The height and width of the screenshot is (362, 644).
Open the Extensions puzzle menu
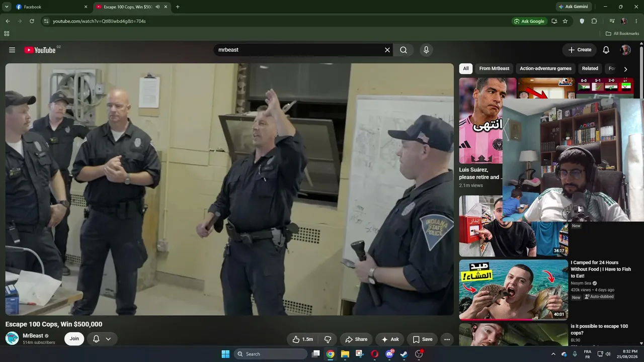pyautogui.click(x=594, y=21)
